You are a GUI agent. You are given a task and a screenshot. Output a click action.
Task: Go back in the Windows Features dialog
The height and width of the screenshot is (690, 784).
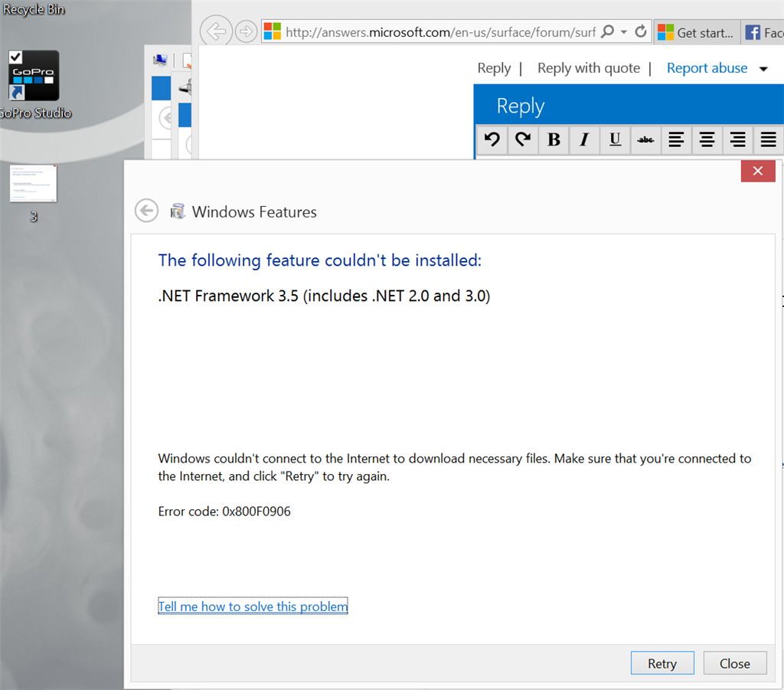(x=146, y=211)
